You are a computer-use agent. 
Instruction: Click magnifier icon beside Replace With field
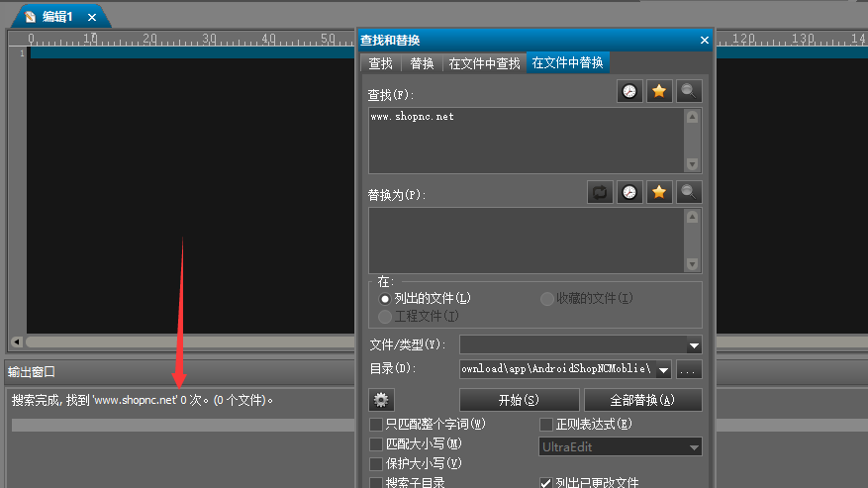[x=689, y=192]
